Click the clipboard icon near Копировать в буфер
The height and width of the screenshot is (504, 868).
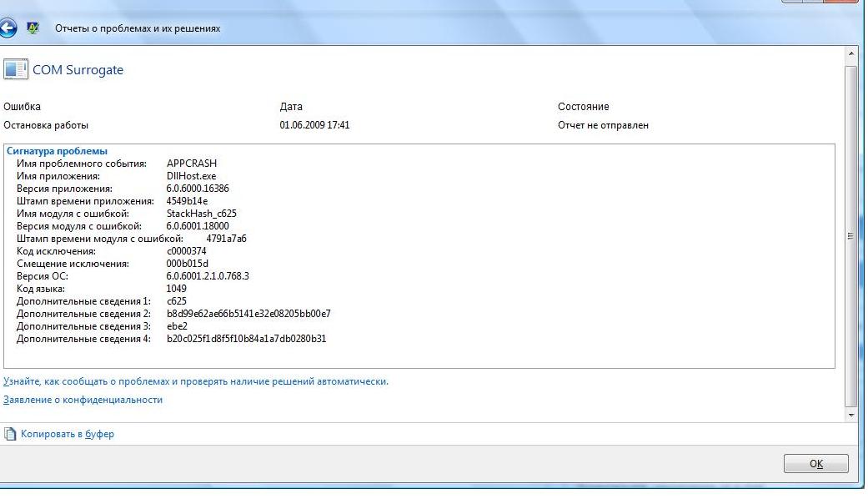pyautogui.click(x=10, y=434)
